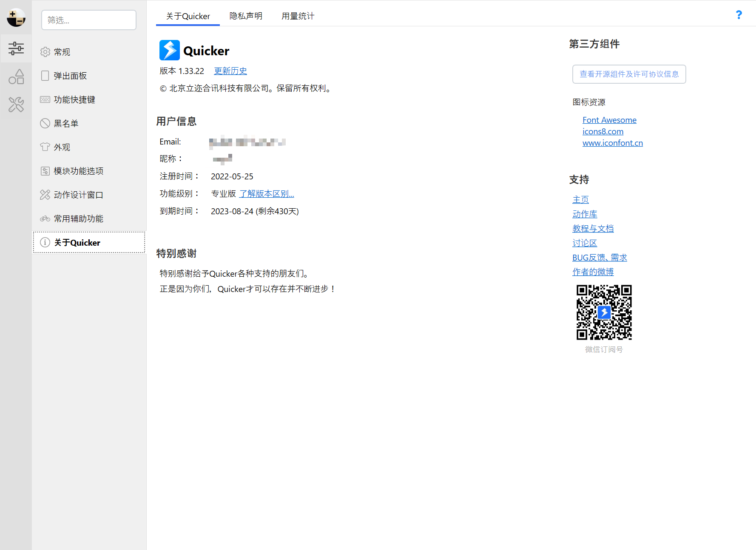This screenshot has height=550, width=756.
Task: Select 外观 in the settings list
Action: click(x=89, y=147)
